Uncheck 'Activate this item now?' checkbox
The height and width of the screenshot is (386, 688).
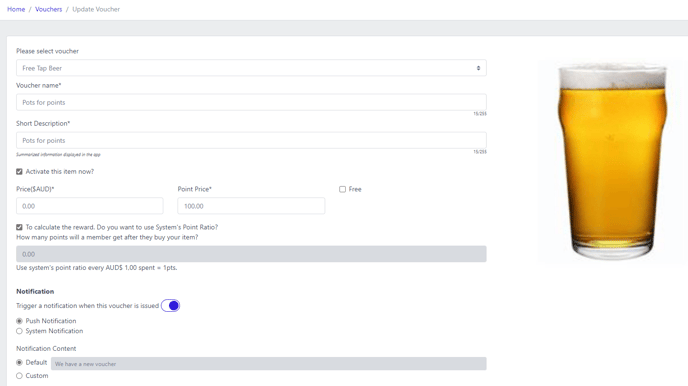(x=19, y=172)
